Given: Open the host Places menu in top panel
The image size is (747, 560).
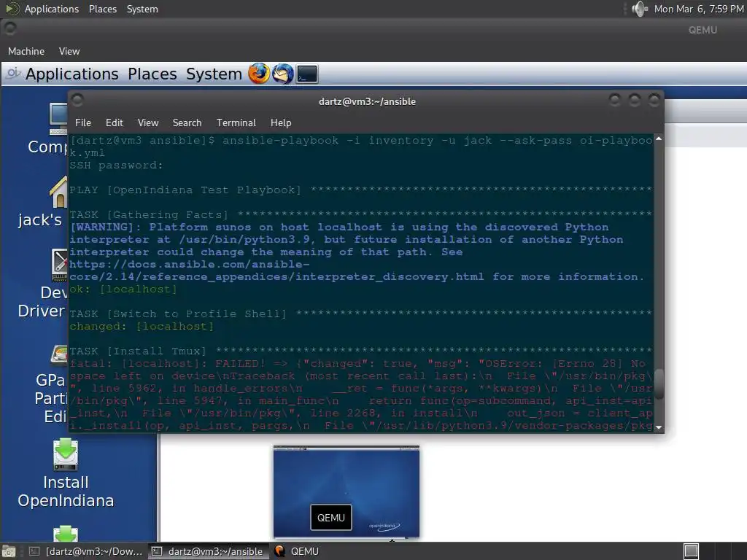Looking at the screenshot, I should [x=102, y=9].
